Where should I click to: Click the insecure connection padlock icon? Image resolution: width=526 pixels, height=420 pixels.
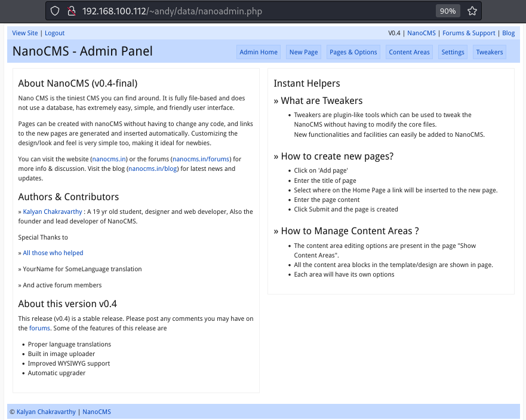(71, 11)
